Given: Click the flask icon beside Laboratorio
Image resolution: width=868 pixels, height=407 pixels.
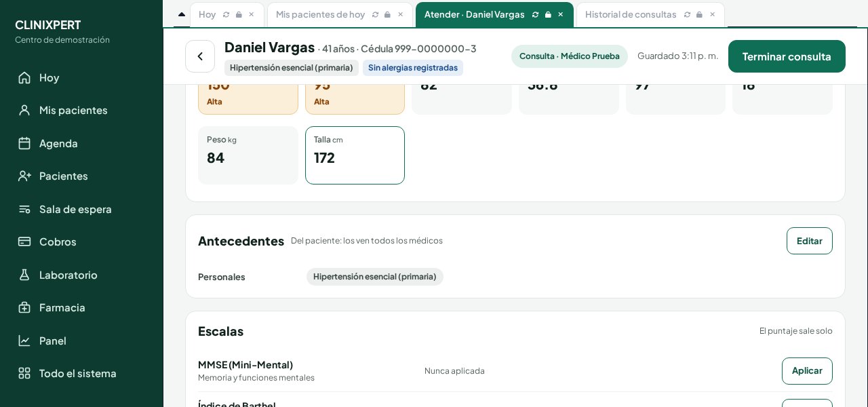Looking at the screenshot, I should pos(24,275).
